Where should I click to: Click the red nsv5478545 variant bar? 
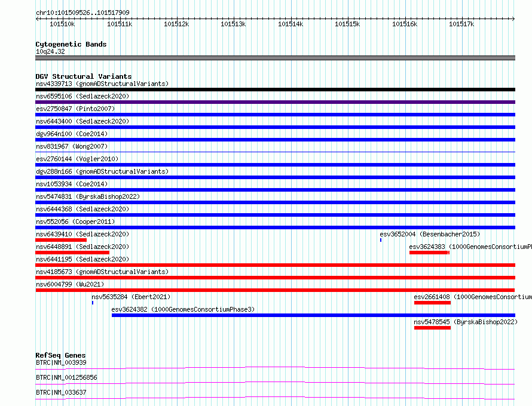coord(432,328)
